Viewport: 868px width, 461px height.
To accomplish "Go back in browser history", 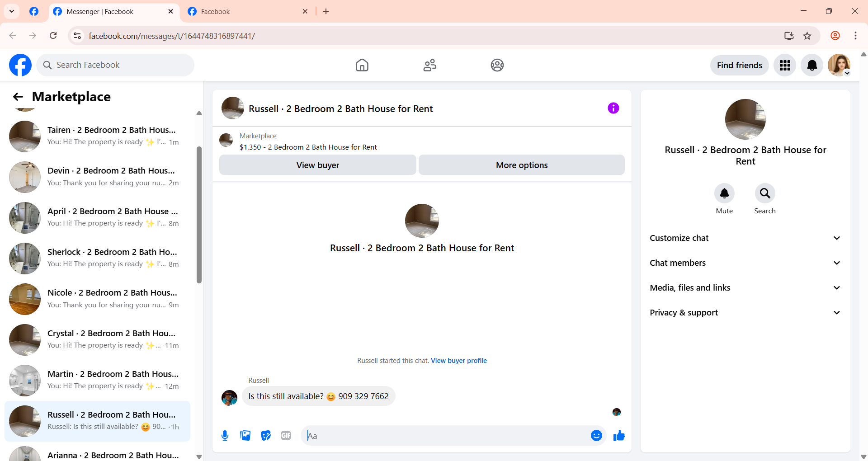I will click(13, 36).
